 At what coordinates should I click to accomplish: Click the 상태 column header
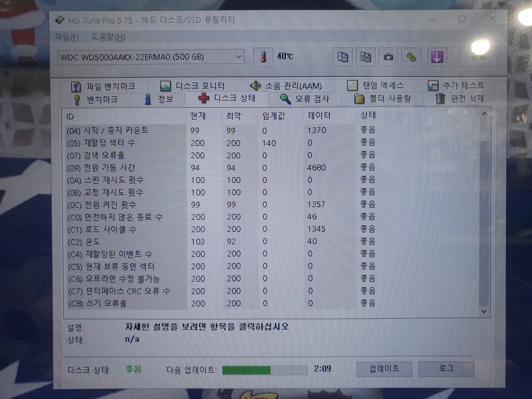[x=368, y=115]
